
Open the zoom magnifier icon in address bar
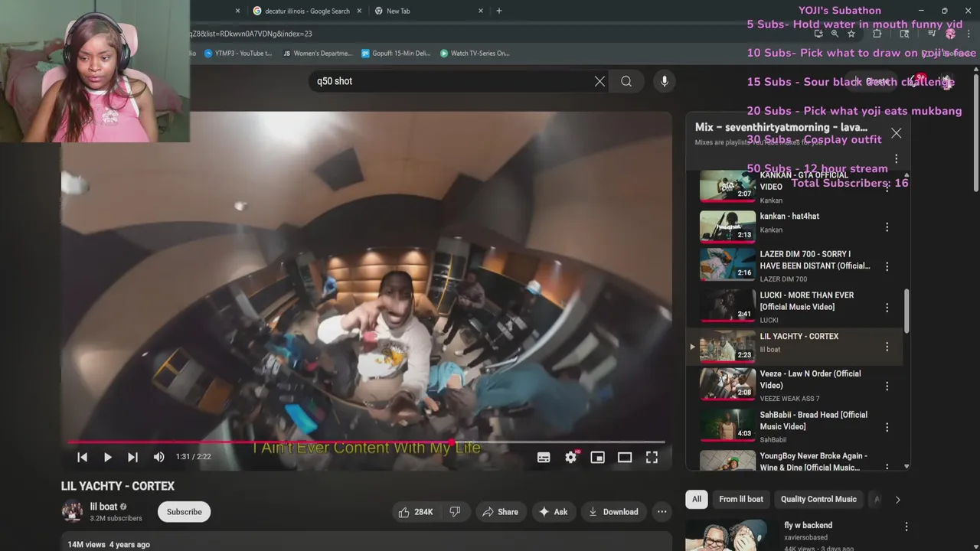pyautogui.click(x=835, y=34)
